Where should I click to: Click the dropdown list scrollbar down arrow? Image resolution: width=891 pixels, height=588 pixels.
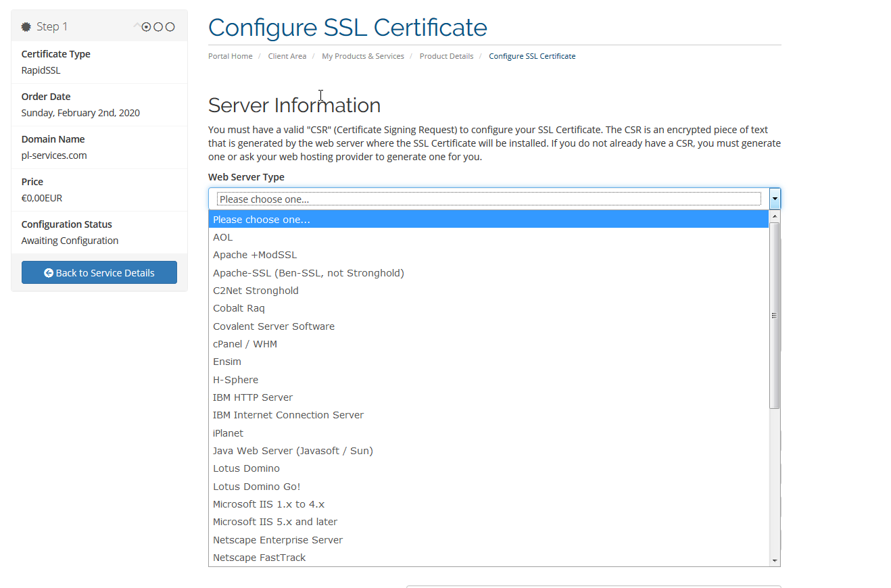pyautogui.click(x=775, y=561)
